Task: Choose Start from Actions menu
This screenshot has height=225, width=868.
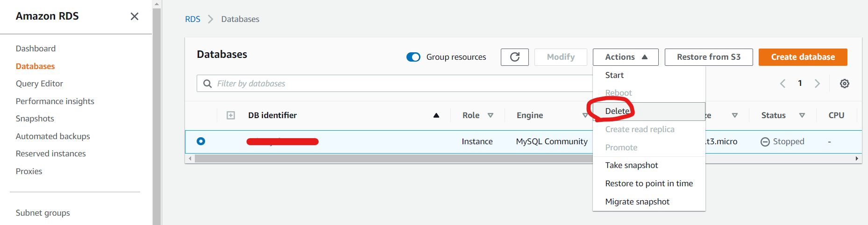Action: point(649,75)
